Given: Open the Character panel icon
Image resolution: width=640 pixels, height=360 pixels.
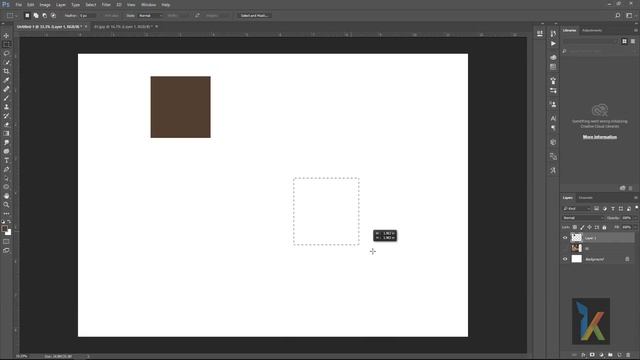Looking at the screenshot, I should pos(553,118).
